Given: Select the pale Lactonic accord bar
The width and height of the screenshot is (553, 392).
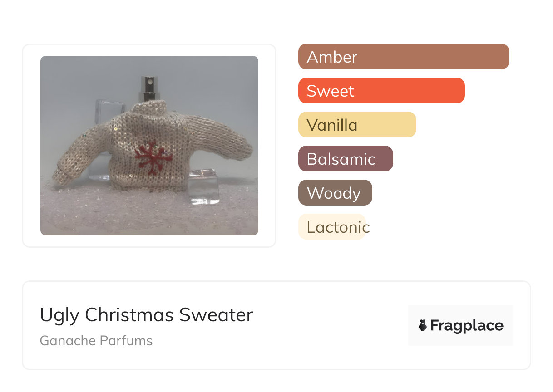Looking at the screenshot, I should (x=332, y=227).
